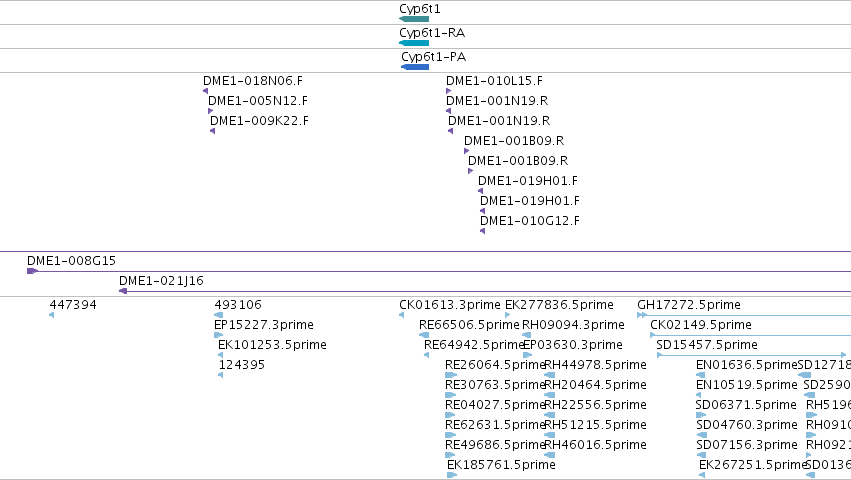Open the DME1-005N12.F label
This screenshot has width=851, height=480.
[x=258, y=100]
